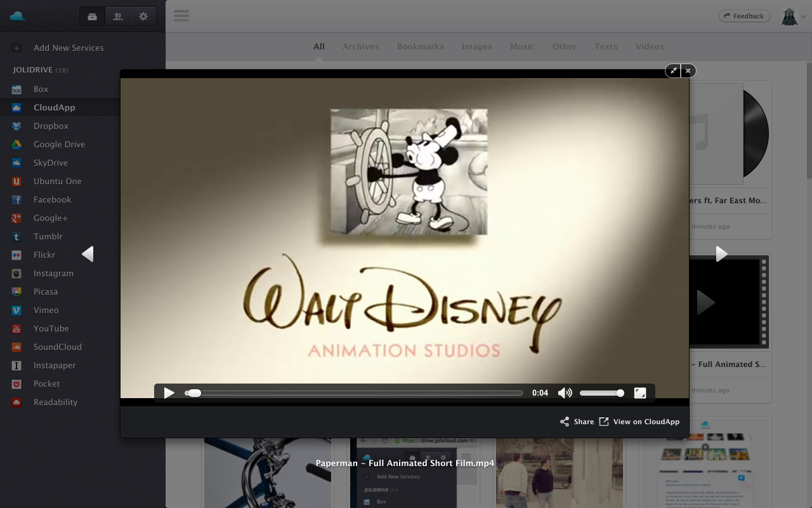Open the user account dropdown arrow
Viewport: 812px width, 508px height.
tap(803, 17)
